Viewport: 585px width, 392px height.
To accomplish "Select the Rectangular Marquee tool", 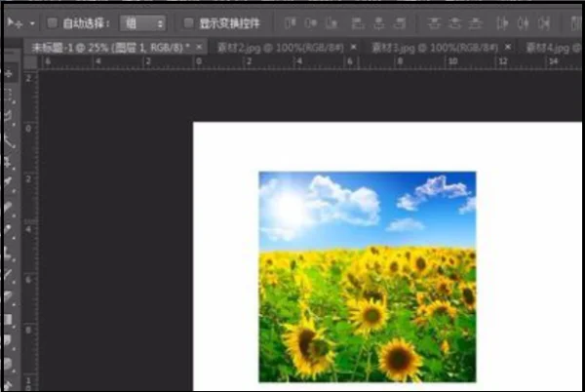I will point(9,96).
